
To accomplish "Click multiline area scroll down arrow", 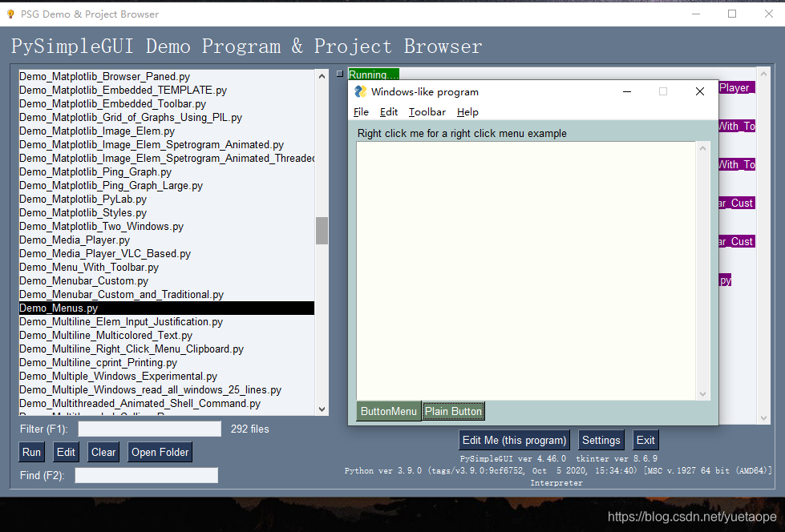I will [702, 394].
